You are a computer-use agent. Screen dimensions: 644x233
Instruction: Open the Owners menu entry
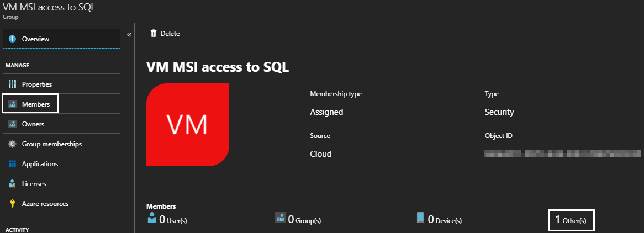(x=33, y=124)
